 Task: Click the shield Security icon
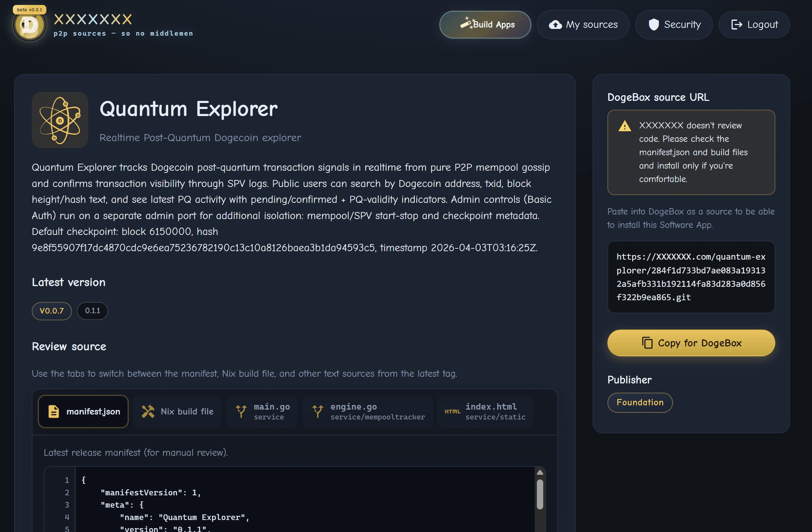coord(654,25)
